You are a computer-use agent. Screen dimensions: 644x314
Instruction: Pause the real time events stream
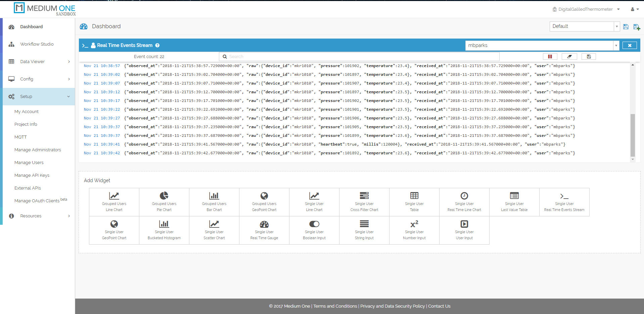(x=550, y=57)
